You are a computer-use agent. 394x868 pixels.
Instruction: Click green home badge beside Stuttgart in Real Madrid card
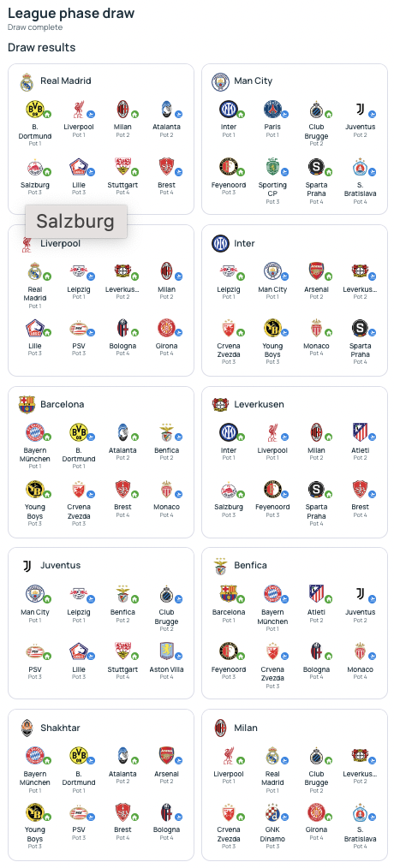click(134, 172)
